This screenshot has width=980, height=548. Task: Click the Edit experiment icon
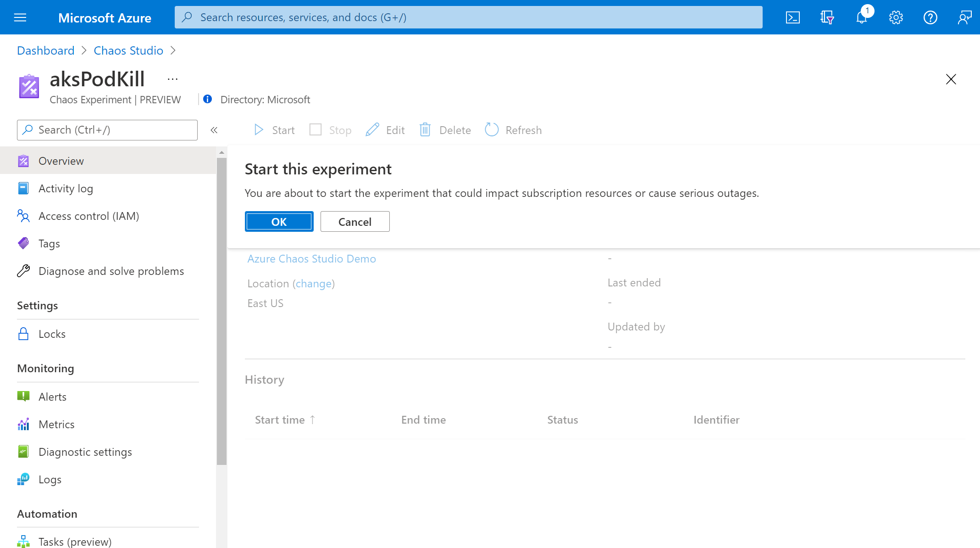coord(374,129)
